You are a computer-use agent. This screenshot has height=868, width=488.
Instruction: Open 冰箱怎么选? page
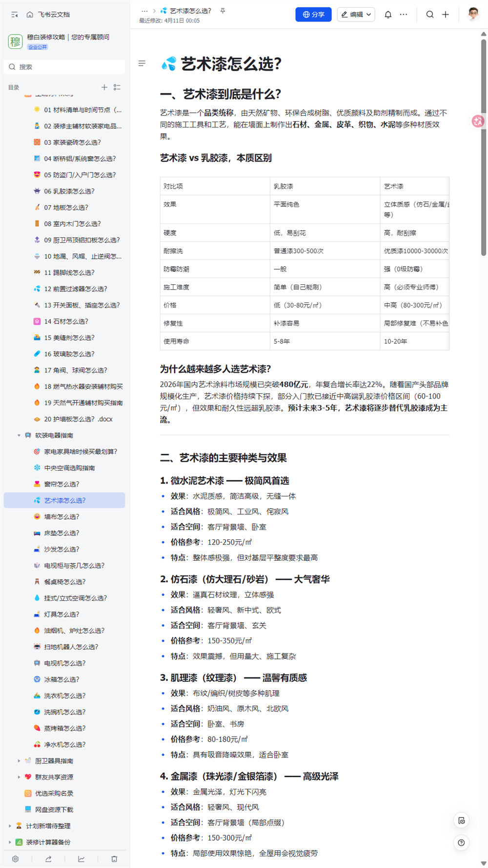61,679
